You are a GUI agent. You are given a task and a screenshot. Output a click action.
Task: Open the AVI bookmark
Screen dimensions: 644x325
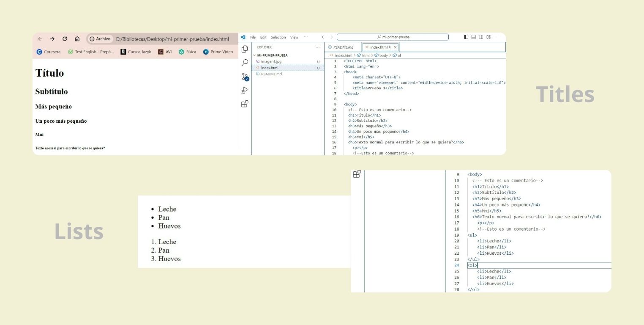(x=165, y=52)
